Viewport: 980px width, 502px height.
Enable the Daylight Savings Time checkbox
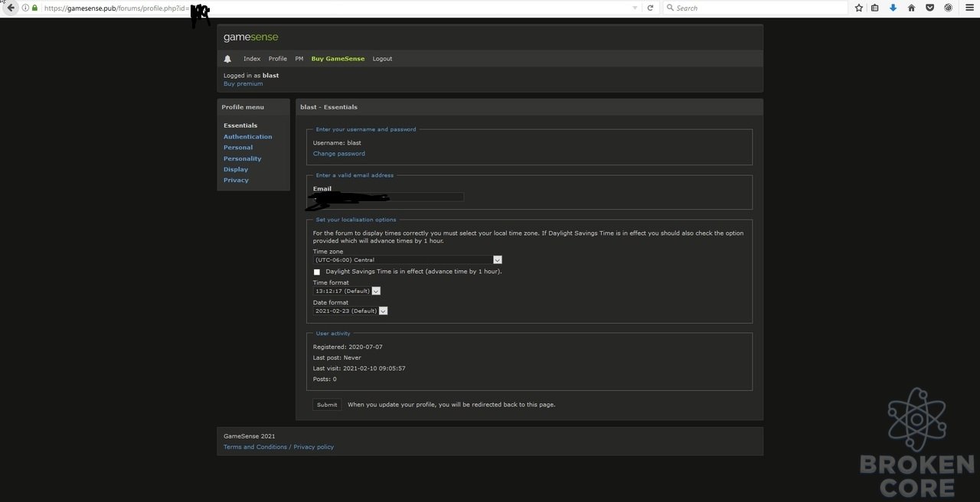(x=317, y=272)
